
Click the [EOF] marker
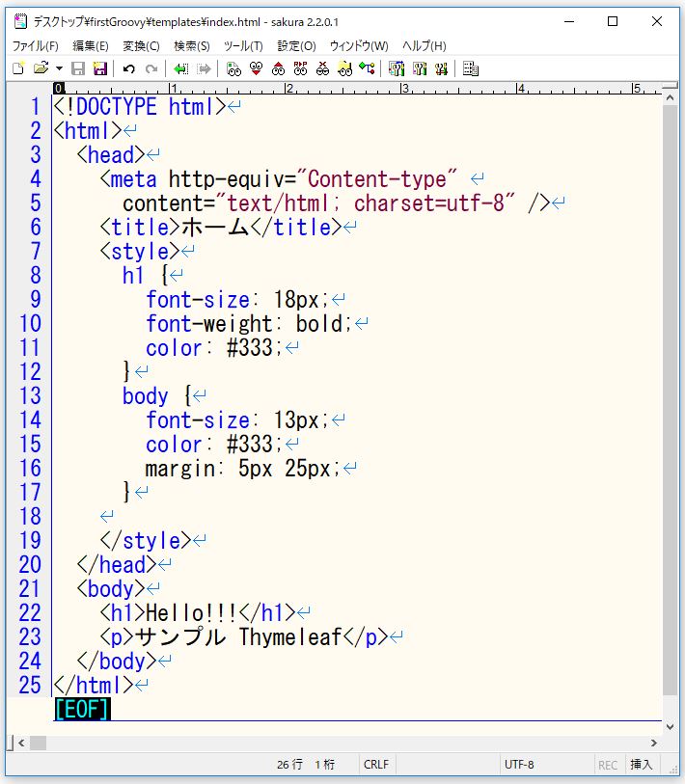82,709
